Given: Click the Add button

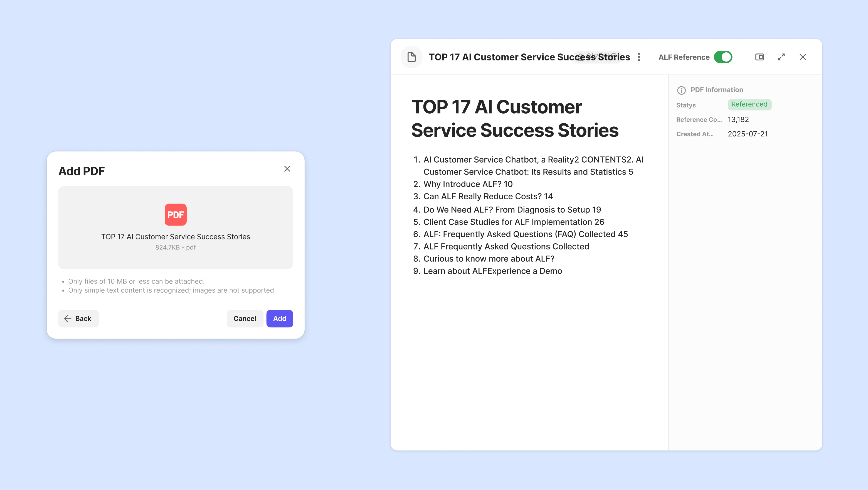Looking at the screenshot, I should tap(279, 318).
